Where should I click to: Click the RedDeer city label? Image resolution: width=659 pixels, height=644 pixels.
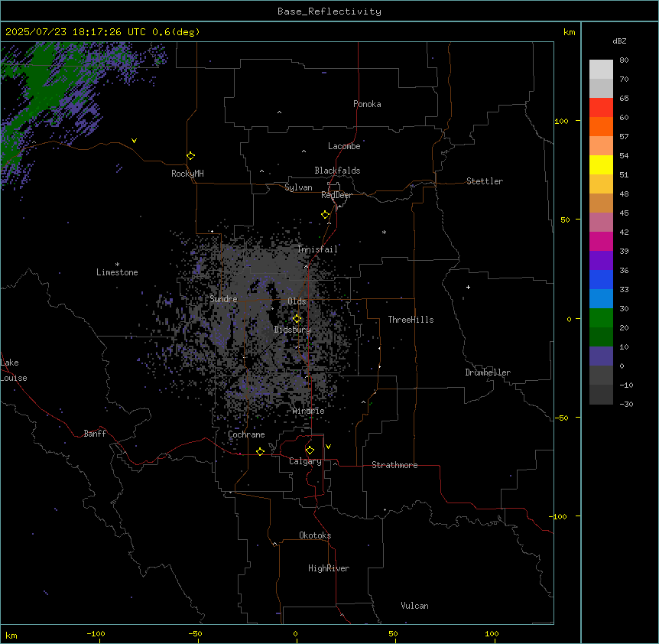coord(336,195)
